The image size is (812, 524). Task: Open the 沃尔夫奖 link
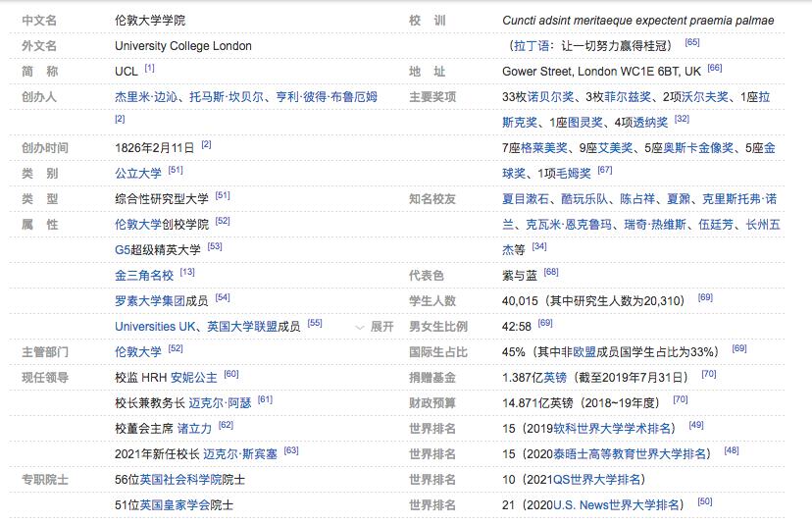(704, 97)
